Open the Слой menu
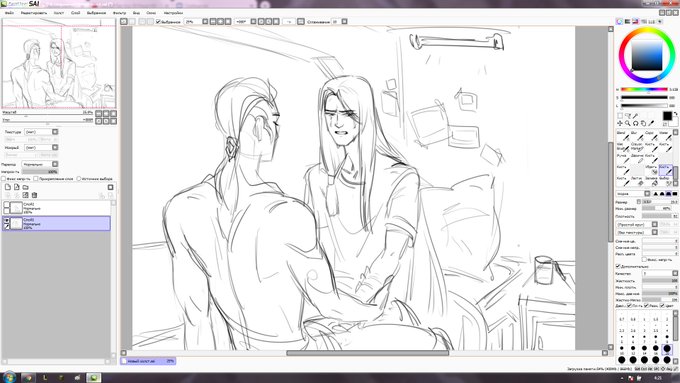 pyautogui.click(x=75, y=13)
